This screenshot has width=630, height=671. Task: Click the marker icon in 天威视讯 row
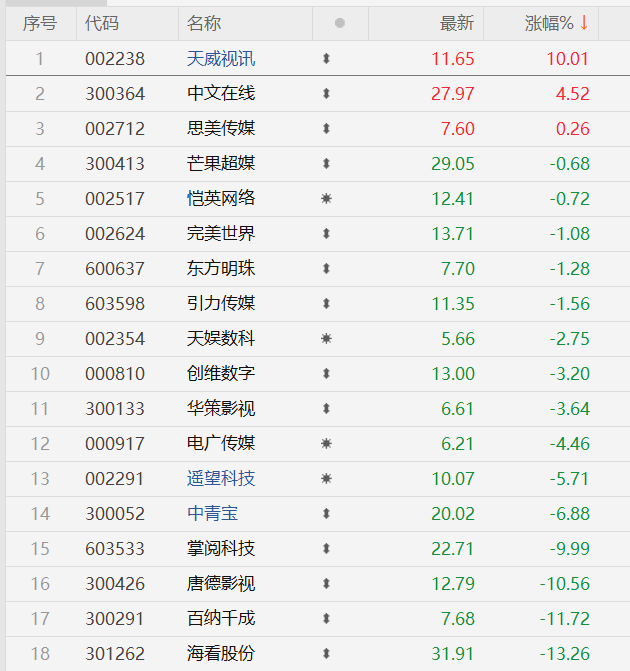point(326,59)
